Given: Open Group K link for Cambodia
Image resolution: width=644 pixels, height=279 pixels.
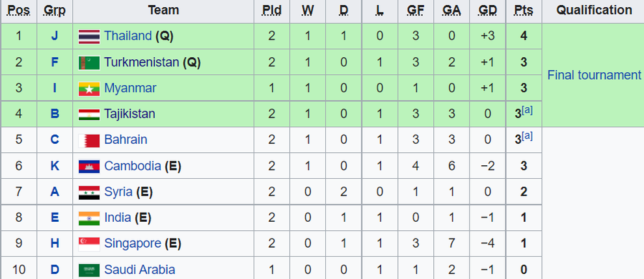Looking at the screenshot, I should [55, 166].
